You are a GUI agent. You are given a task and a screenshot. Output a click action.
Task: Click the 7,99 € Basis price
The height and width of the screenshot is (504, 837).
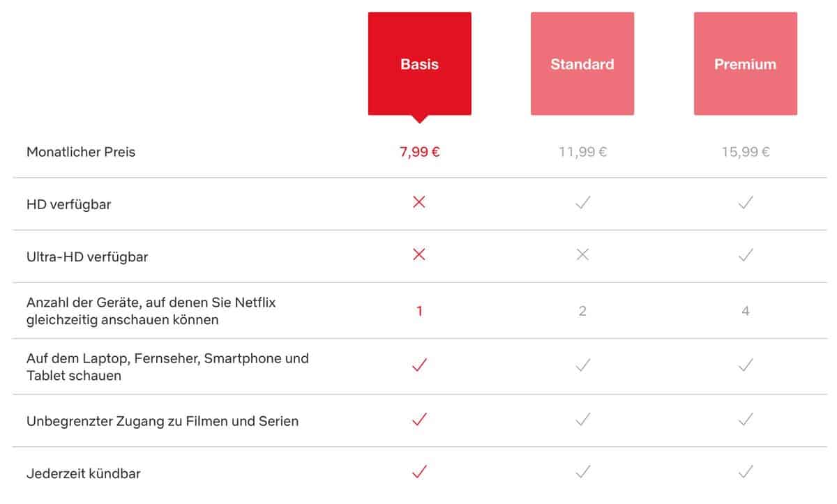(x=419, y=152)
